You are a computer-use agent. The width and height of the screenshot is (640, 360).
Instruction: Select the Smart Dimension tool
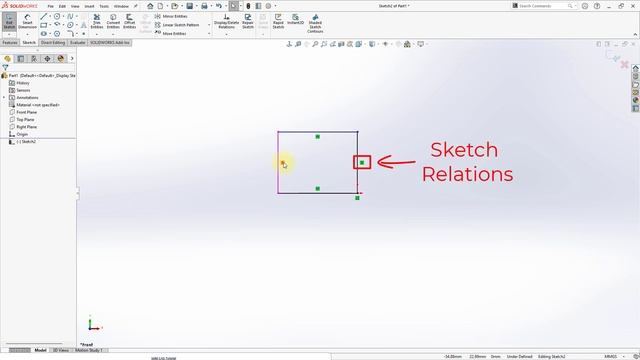pyautogui.click(x=27, y=22)
